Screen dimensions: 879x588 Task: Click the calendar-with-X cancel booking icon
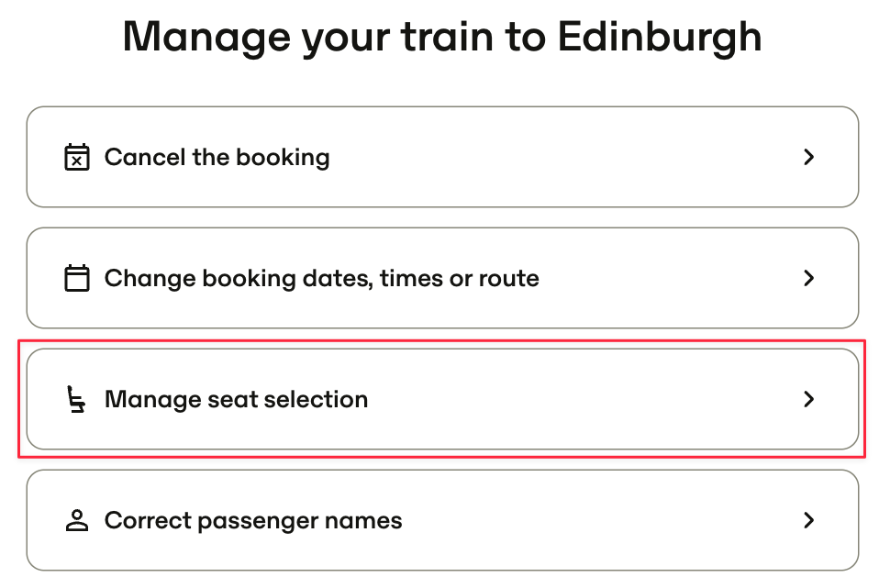click(77, 157)
